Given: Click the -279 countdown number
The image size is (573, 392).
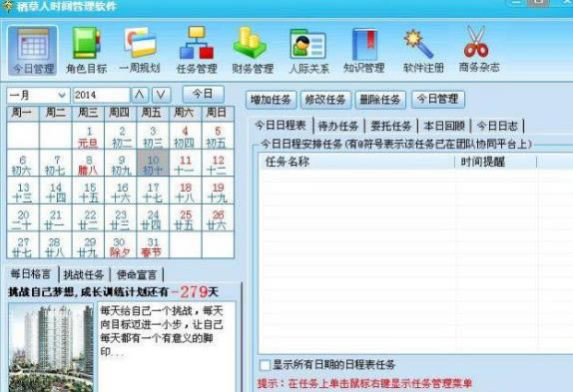Looking at the screenshot, I should pyautogui.click(x=190, y=291).
